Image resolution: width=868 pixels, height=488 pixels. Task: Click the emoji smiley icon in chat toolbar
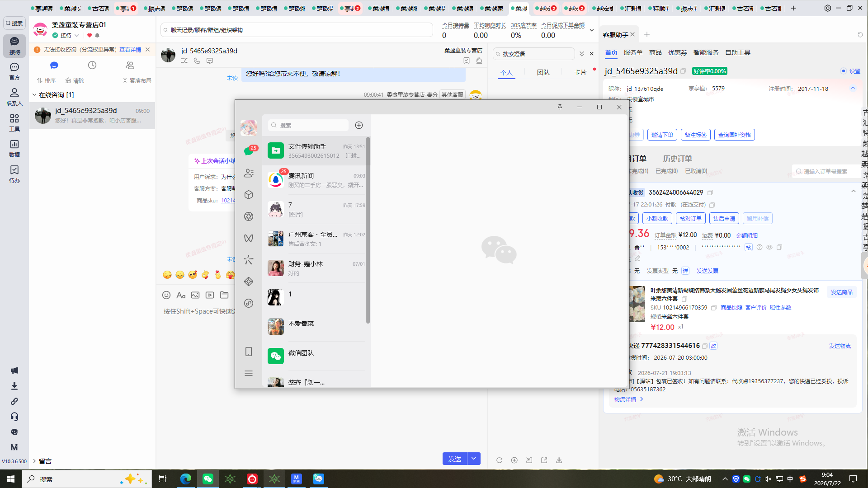tap(166, 295)
